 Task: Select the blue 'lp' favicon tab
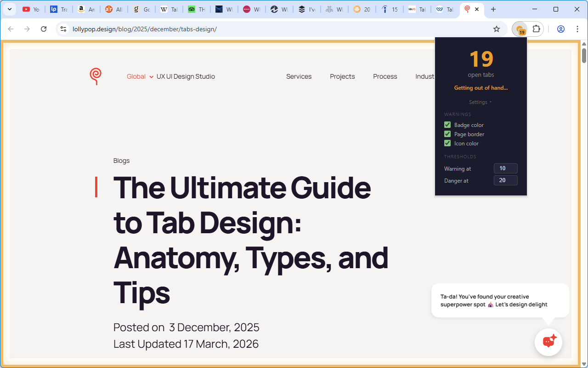[58, 9]
